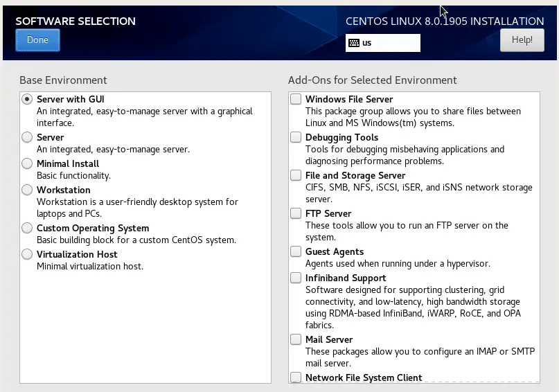The height and width of the screenshot is (392, 559).
Task: Click the 'Server with GUI' label
Action: click(x=71, y=99)
